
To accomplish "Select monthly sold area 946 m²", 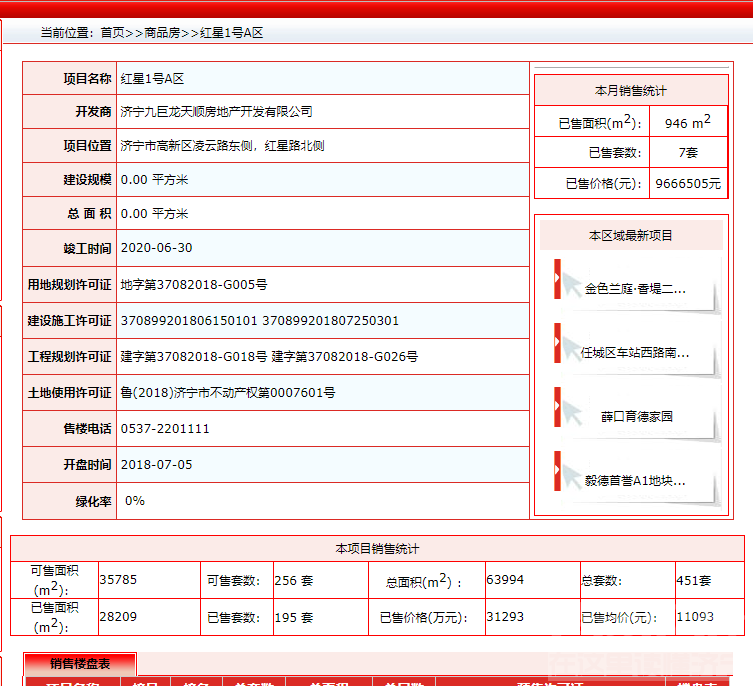I will (688, 122).
